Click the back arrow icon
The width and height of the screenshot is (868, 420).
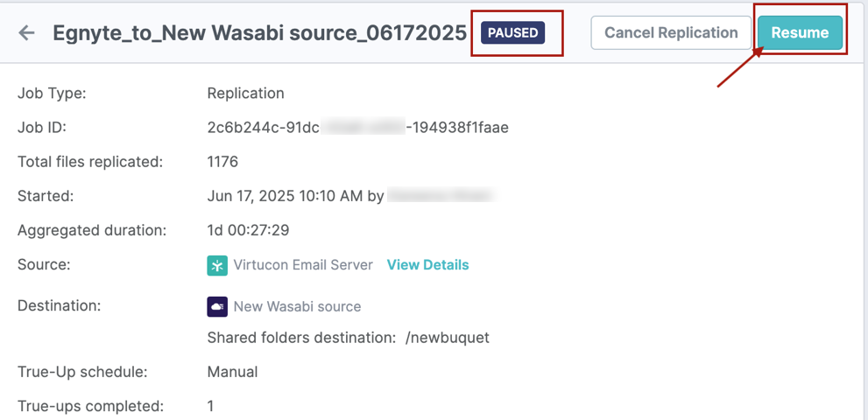click(x=27, y=33)
